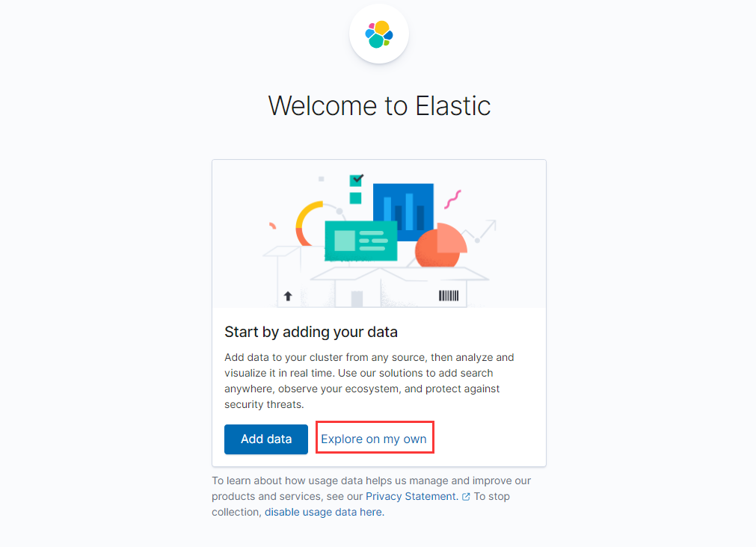The image size is (756, 547).
Task: Click the checkmark box in illustration
Action: [x=357, y=179]
